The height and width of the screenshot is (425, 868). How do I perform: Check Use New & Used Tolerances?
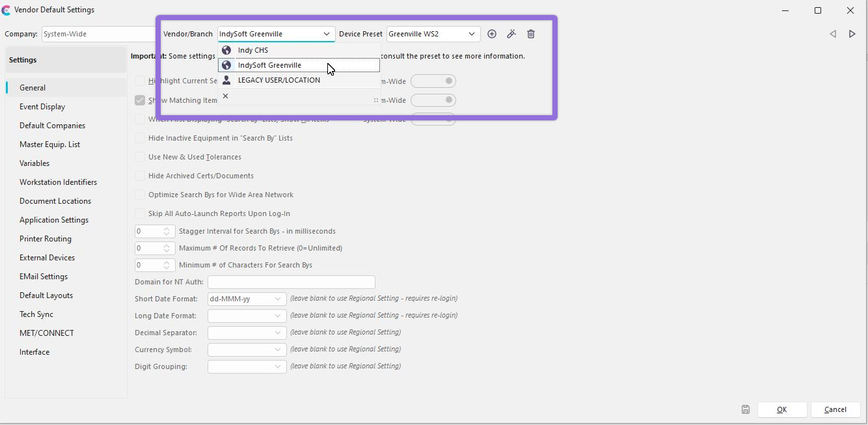click(x=140, y=157)
